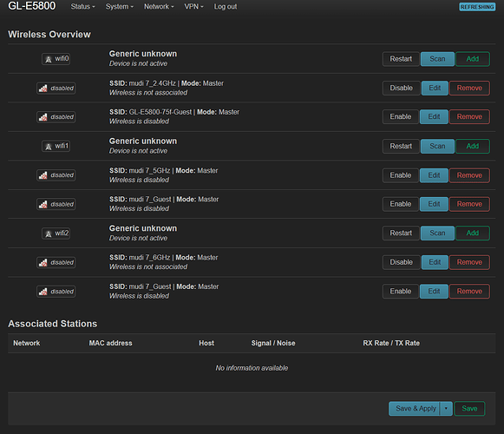Open the GL-E5800 home link
The height and width of the screenshot is (434, 504).
(32, 6)
